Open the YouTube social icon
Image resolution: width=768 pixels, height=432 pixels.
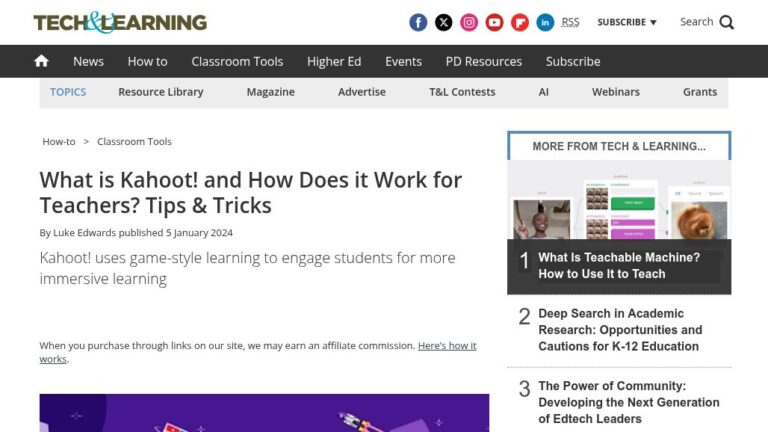point(494,22)
